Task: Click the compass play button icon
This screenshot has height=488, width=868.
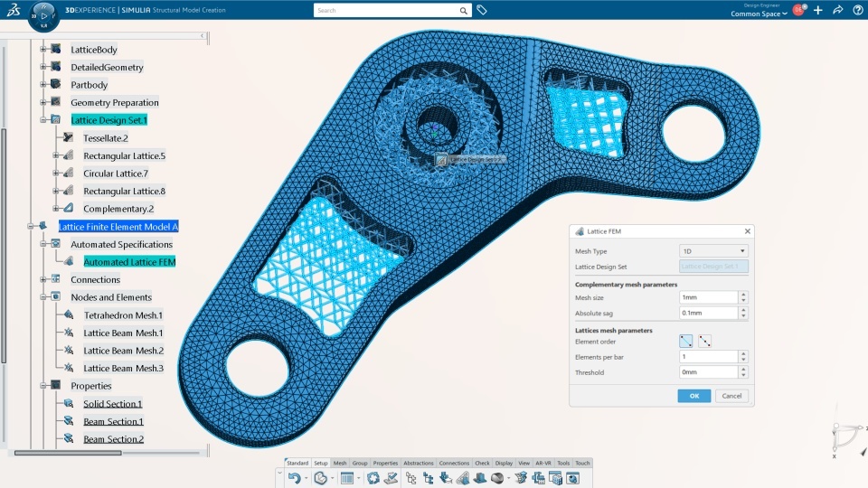Action: click(43, 16)
